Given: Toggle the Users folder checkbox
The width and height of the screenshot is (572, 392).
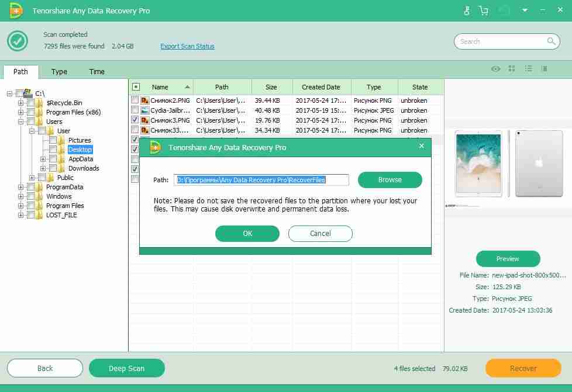Looking at the screenshot, I should [30, 122].
